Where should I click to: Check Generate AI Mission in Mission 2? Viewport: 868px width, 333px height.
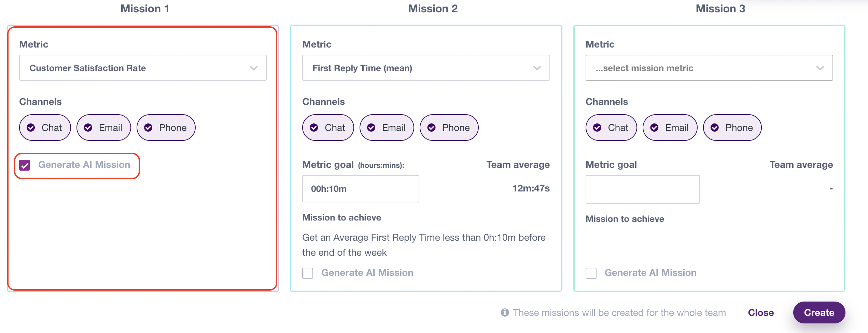[308, 273]
